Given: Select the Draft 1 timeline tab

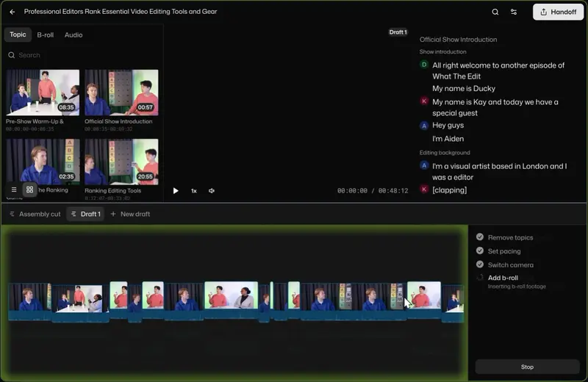Looking at the screenshot, I should point(86,214).
